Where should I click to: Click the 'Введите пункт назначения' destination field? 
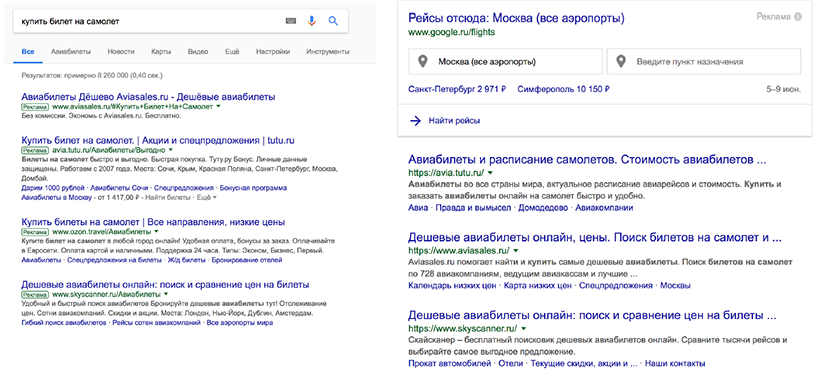(703, 62)
